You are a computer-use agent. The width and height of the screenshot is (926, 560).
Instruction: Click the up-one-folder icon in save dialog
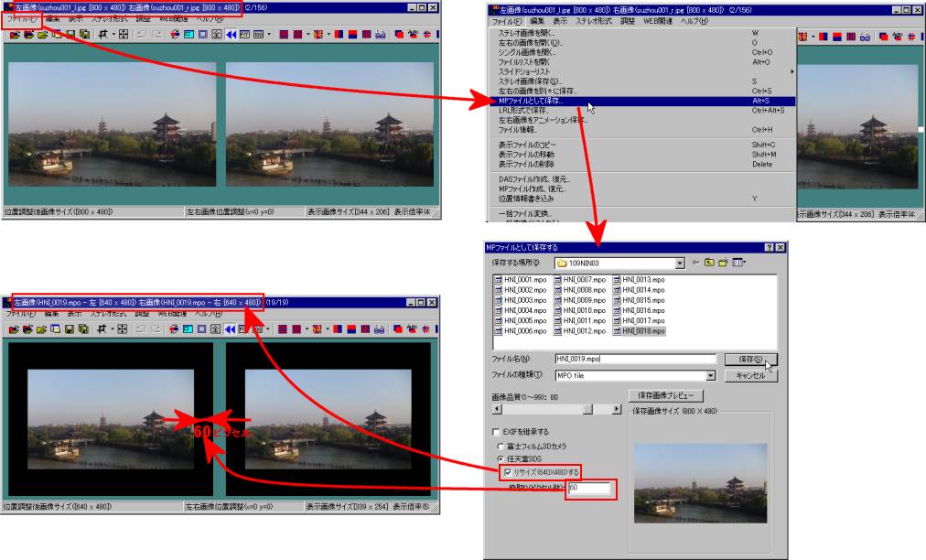709,263
